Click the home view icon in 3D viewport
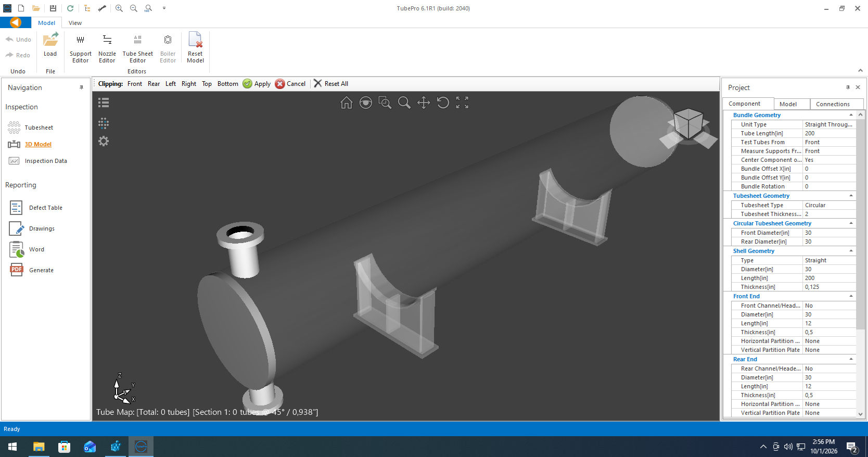Viewport: 868px width, 457px height. point(347,103)
